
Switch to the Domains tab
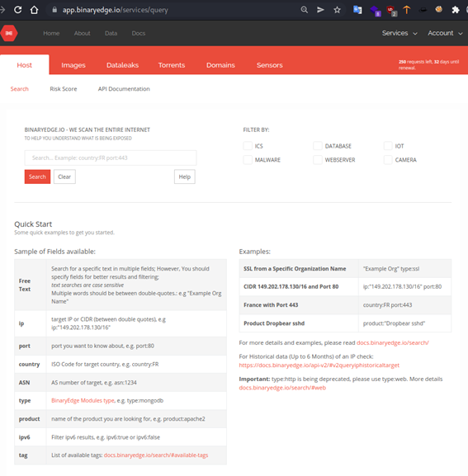pos(220,65)
